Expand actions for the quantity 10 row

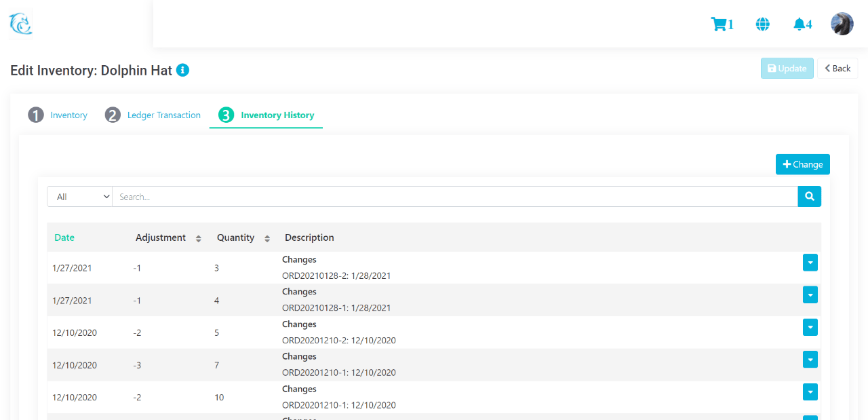point(810,392)
